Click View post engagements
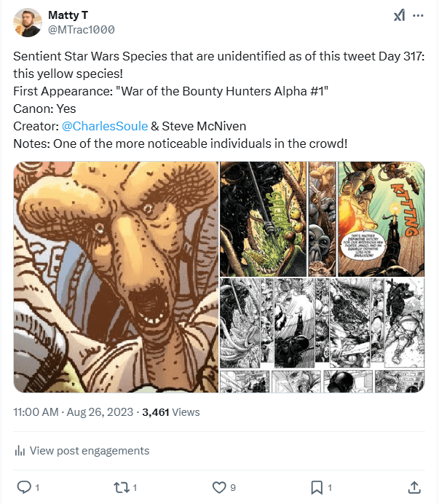This screenshot has height=504, width=439. tap(89, 451)
